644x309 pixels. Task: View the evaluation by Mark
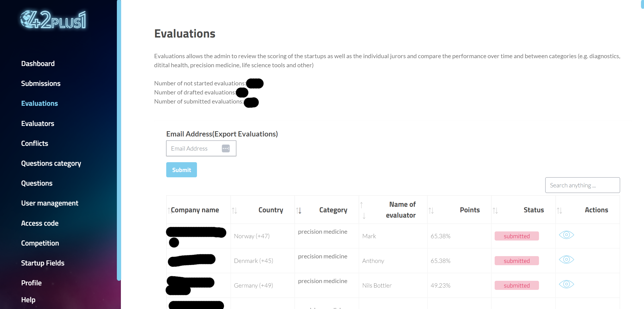[566, 235]
